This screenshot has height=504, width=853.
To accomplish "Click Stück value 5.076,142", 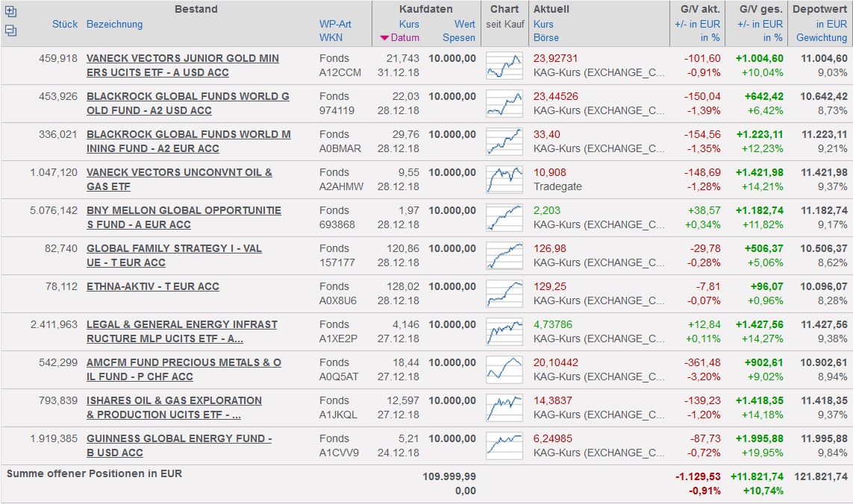I will coord(54,210).
